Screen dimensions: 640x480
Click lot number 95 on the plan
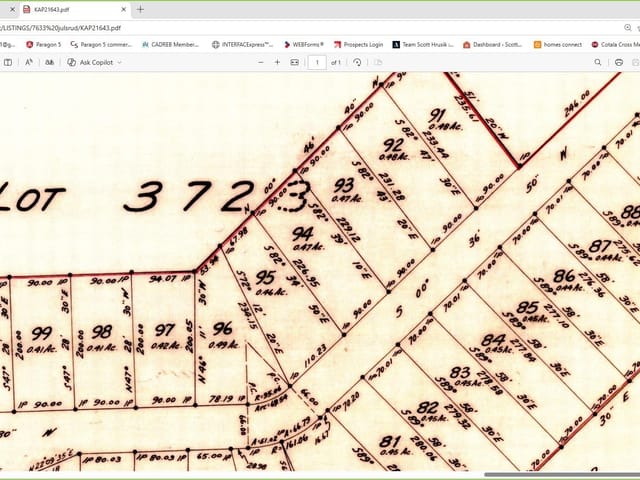tap(265, 278)
